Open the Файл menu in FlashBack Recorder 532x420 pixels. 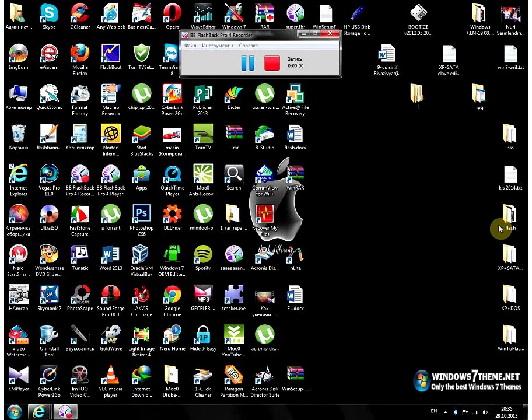click(x=190, y=45)
